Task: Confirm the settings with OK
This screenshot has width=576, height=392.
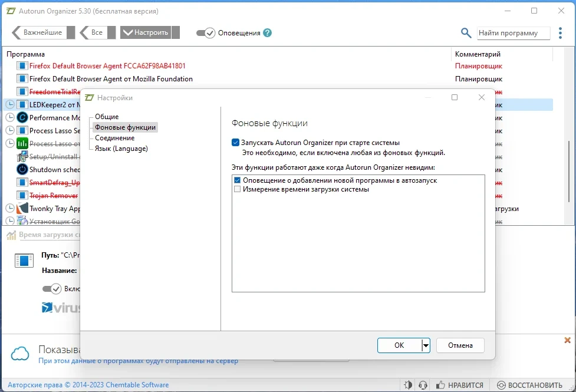Action: click(399, 345)
